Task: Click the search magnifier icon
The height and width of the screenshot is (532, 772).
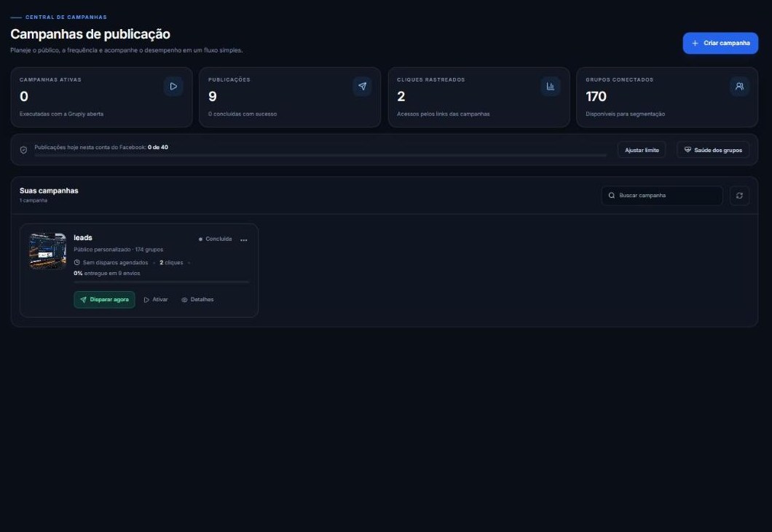Action: (612, 195)
